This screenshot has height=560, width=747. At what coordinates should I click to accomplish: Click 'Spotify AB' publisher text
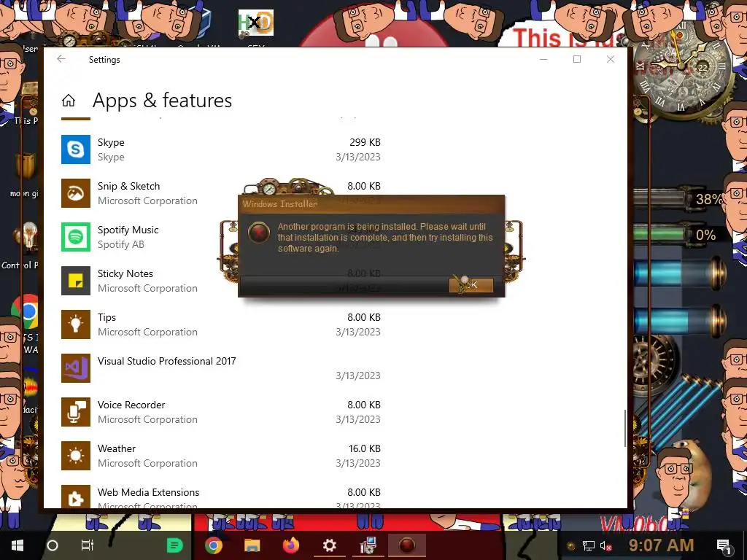(x=121, y=244)
